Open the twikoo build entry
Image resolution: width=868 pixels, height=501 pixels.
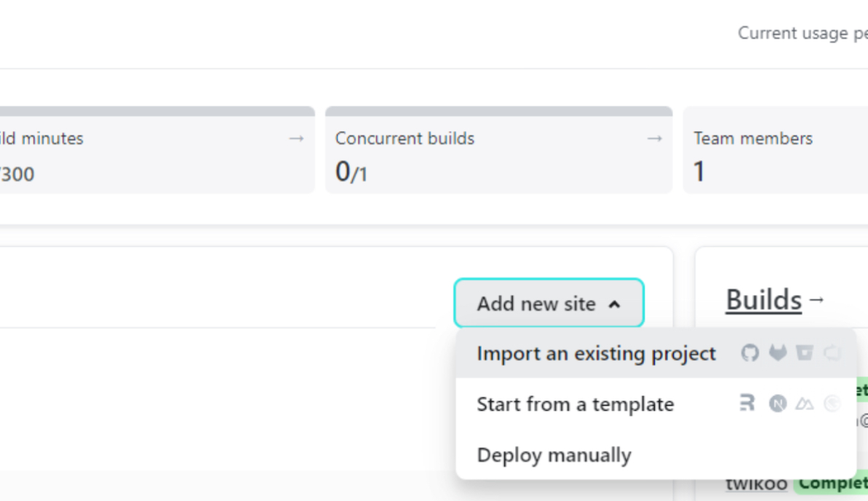coord(757,484)
